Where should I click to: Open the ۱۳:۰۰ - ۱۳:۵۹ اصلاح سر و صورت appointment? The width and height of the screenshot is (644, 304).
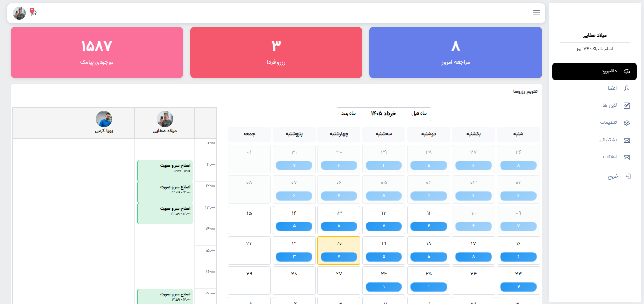[165, 213]
